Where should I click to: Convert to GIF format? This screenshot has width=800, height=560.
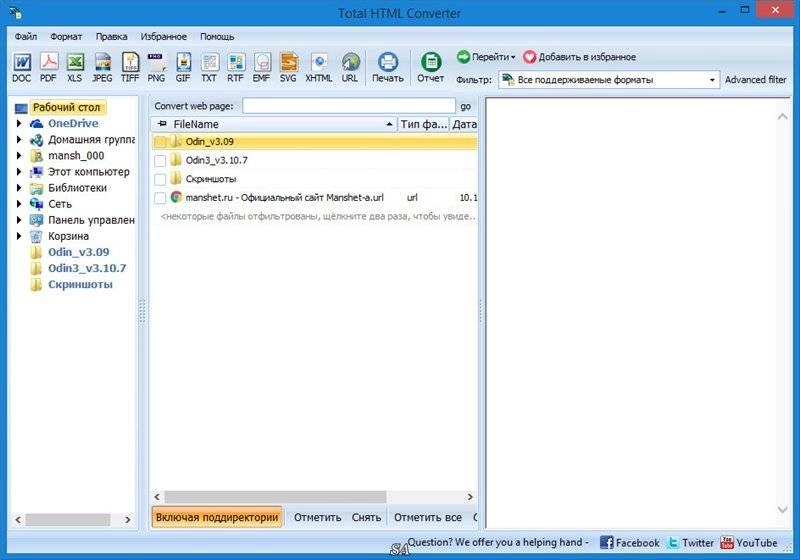tap(183, 67)
